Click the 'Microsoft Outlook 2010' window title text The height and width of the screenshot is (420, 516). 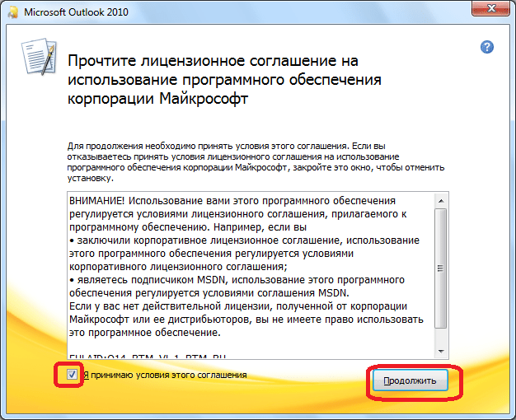(76, 12)
